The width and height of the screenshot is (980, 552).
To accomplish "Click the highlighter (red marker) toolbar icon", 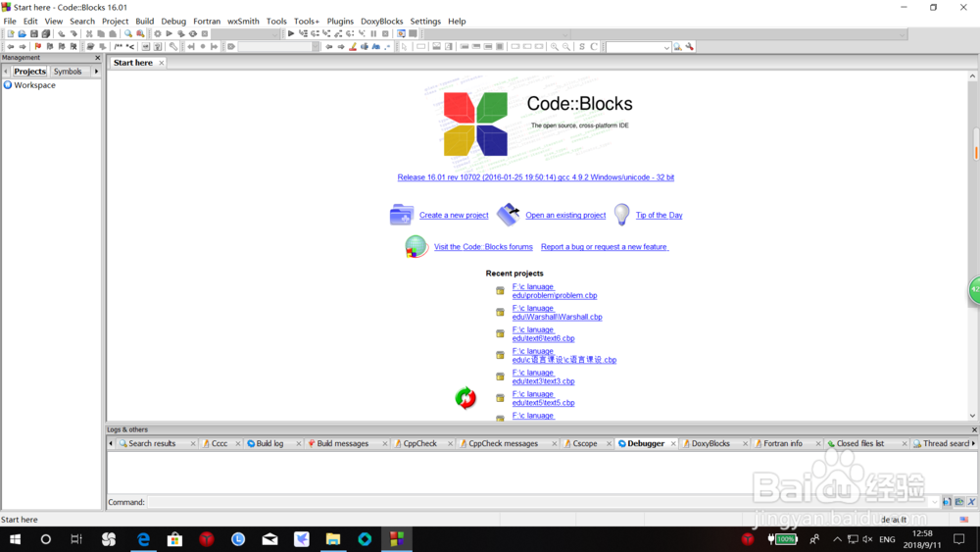I will point(353,47).
